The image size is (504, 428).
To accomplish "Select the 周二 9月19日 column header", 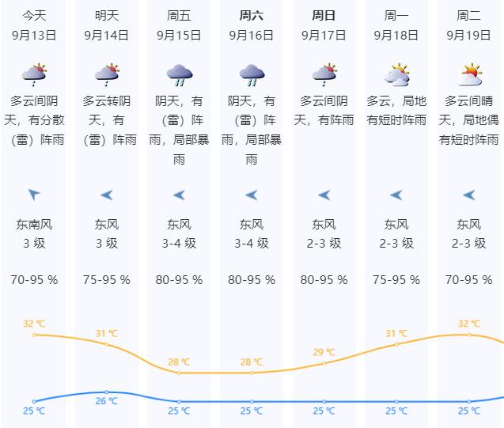I will pos(468,25).
